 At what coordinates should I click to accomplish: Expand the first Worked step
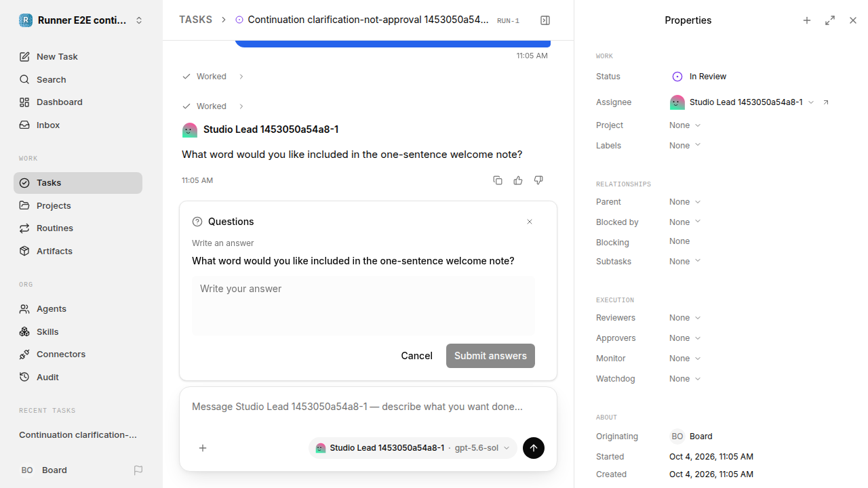pyautogui.click(x=213, y=77)
